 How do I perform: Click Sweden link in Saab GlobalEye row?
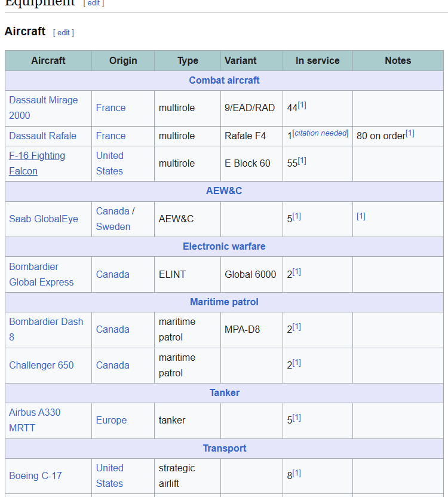click(x=113, y=227)
